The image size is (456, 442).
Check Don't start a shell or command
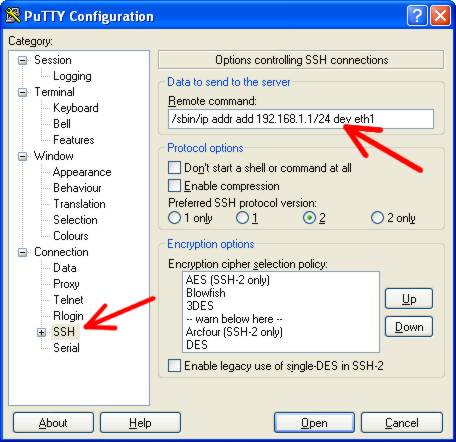click(174, 168)
